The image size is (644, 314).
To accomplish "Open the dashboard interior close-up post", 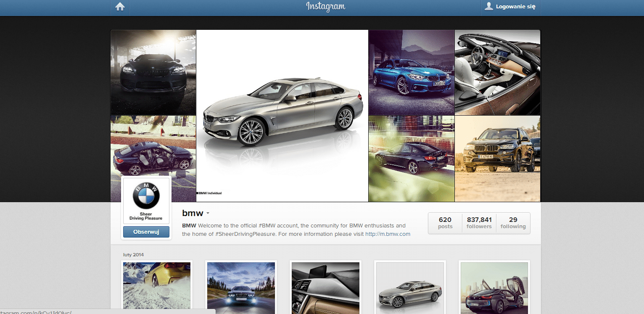I will point(326,288).
